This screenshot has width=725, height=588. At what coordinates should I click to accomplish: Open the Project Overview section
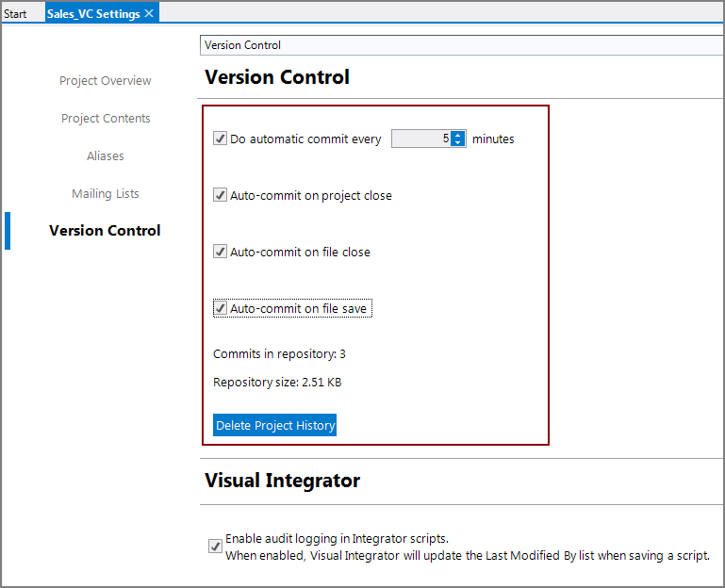click(x=105, y=81)
